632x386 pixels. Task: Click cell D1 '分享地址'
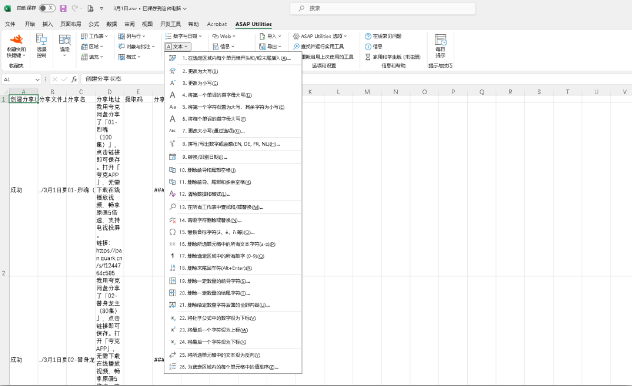click(108, 99)
